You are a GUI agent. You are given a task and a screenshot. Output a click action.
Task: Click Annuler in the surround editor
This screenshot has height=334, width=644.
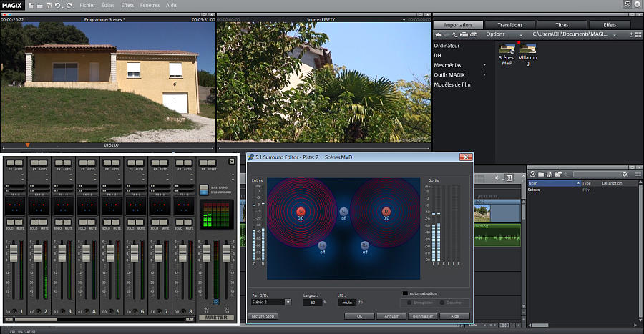pos(391,316)
